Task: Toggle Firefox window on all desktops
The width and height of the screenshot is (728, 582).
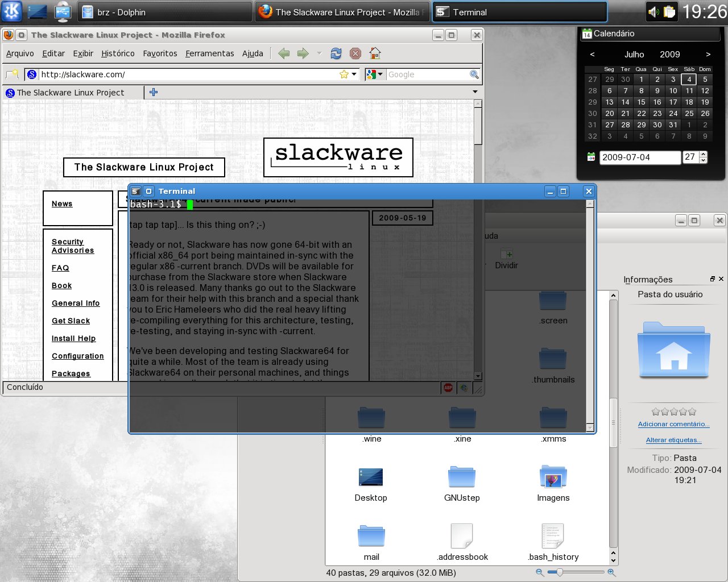Action: click(22, 35)
